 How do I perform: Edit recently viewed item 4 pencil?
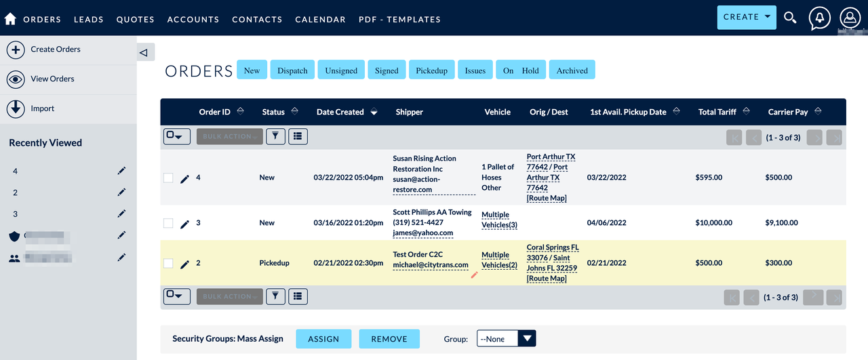click(x=121, y=172)
